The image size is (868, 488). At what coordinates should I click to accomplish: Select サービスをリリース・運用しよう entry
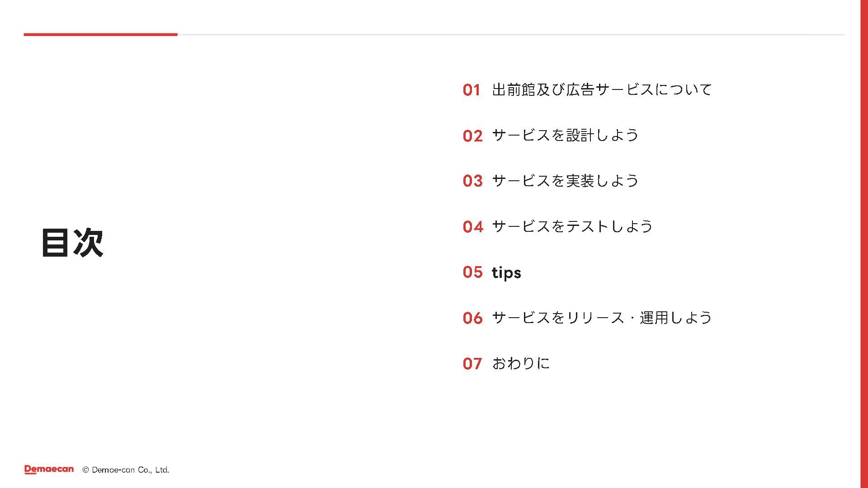click(x=602, y=318)
